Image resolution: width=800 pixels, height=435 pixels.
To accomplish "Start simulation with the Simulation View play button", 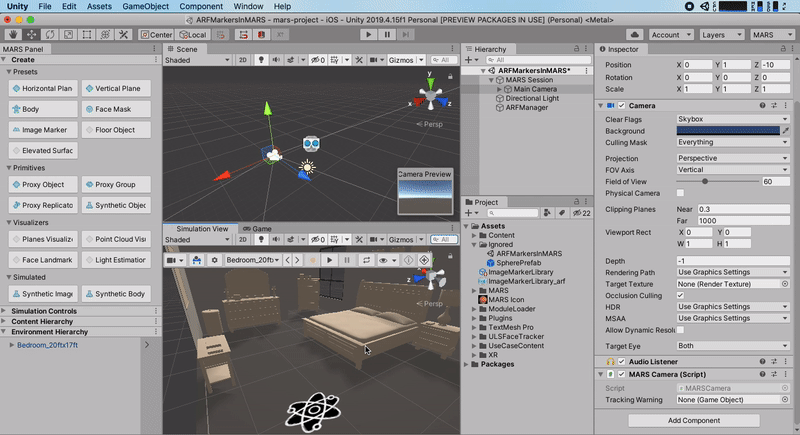I will tap(329, 260).
